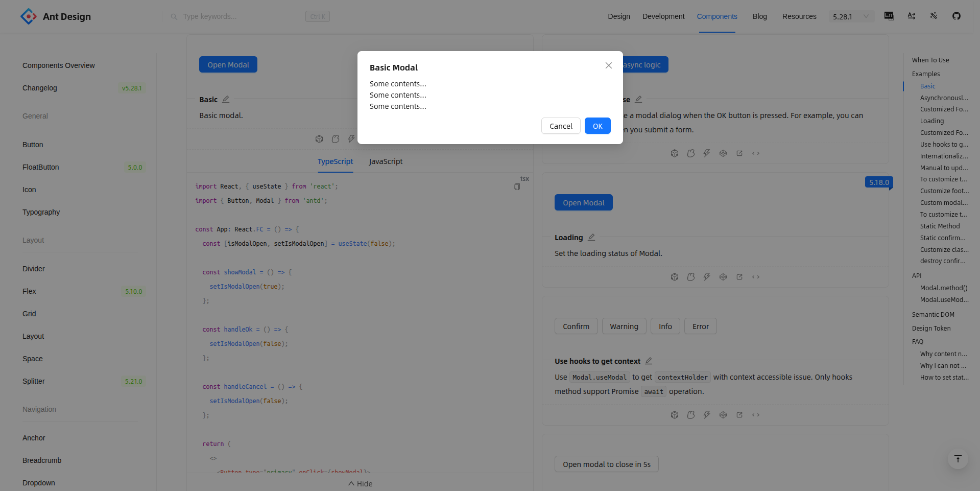980x491 pixels.
Task: Click back-to-top floating button
Action: point(958,459)
